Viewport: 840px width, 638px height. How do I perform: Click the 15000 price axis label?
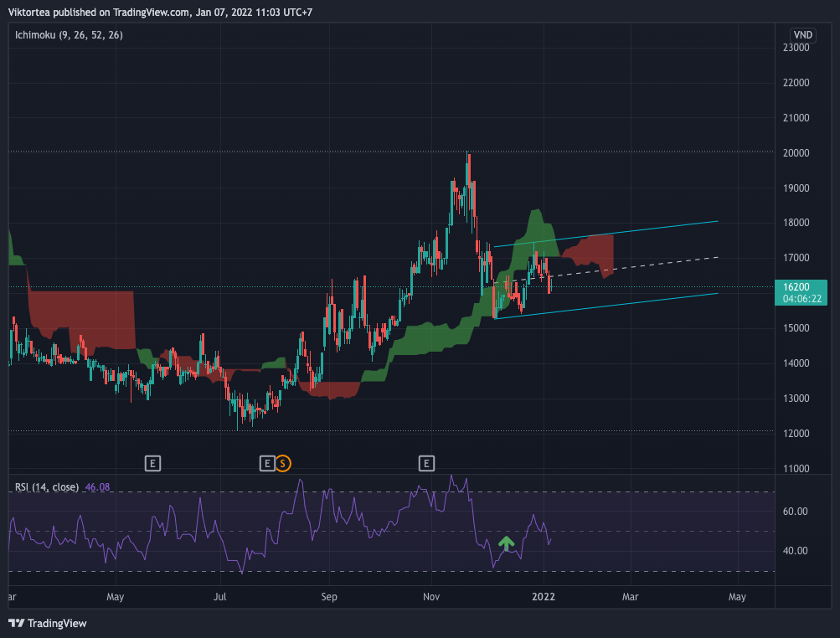point(796,328)
